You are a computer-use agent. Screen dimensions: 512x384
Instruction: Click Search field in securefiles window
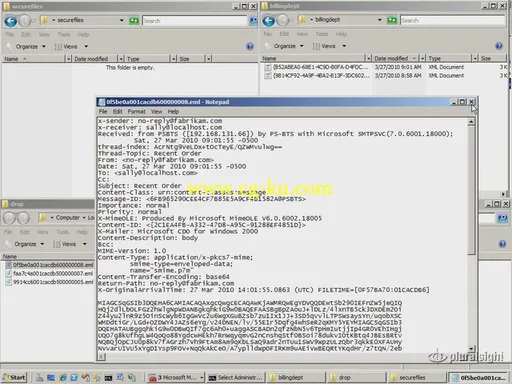(x=195, y=21)
